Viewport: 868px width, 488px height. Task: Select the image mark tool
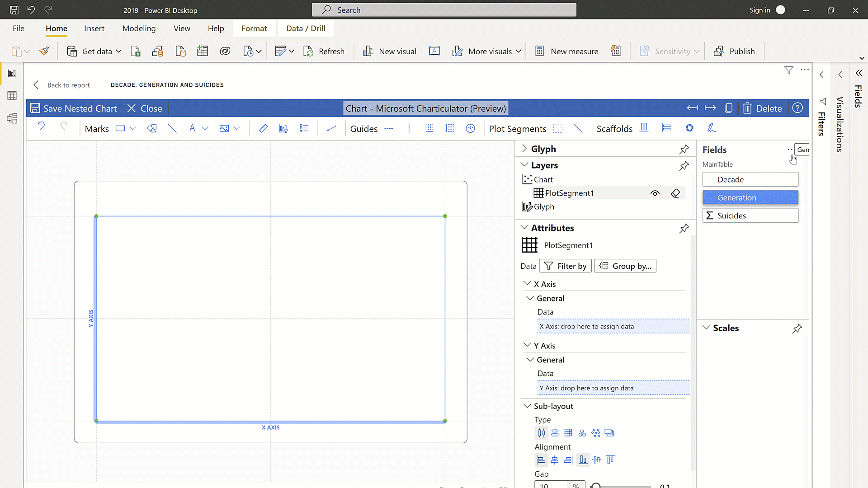click(x=224, y=128)
